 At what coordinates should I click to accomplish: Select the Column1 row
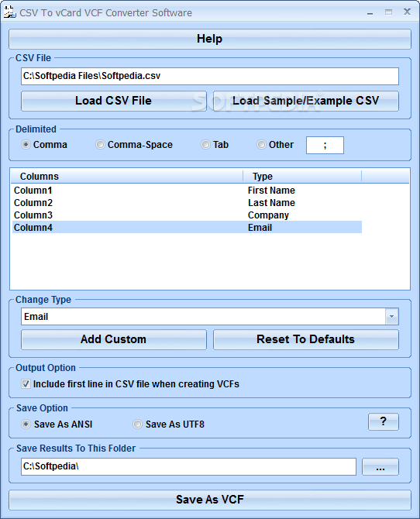tap(188, 191)
